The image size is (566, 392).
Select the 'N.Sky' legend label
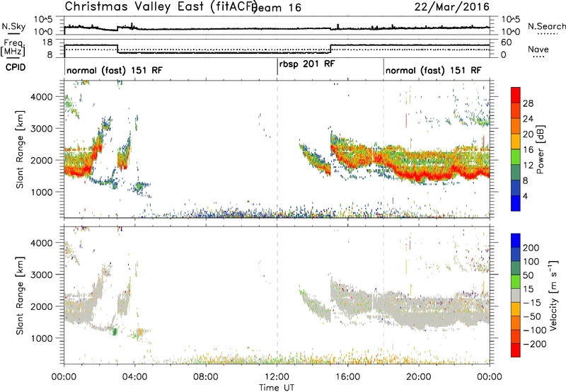click(13, 26)
